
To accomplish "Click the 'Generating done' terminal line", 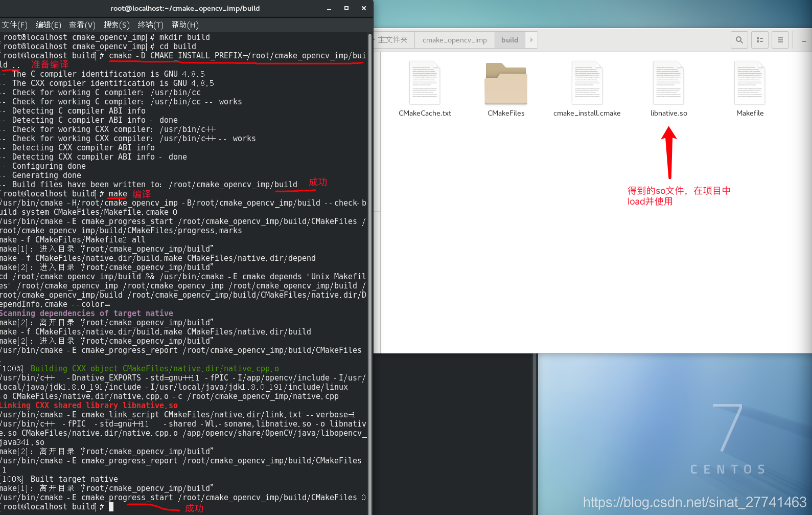I will tap(41, 175).
